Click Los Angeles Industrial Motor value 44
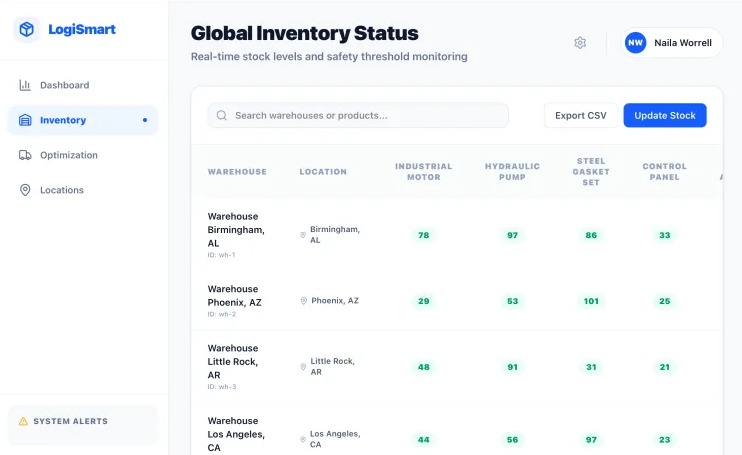The width and height of the screenshot is (742, 455). coord(424,440)
